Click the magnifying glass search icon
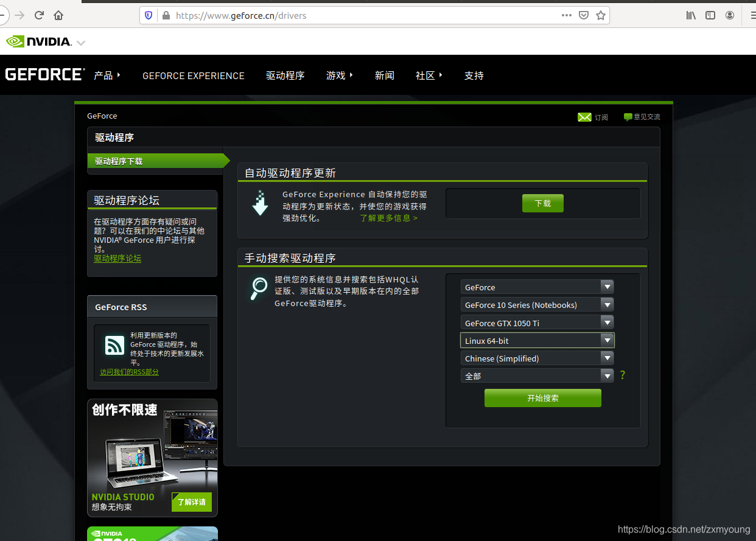This screenshot has height=541, width=756. coord(259,288)
